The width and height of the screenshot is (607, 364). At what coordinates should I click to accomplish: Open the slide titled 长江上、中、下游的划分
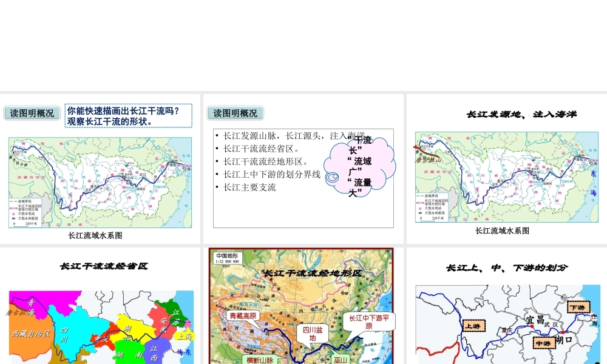coord(507,306)
